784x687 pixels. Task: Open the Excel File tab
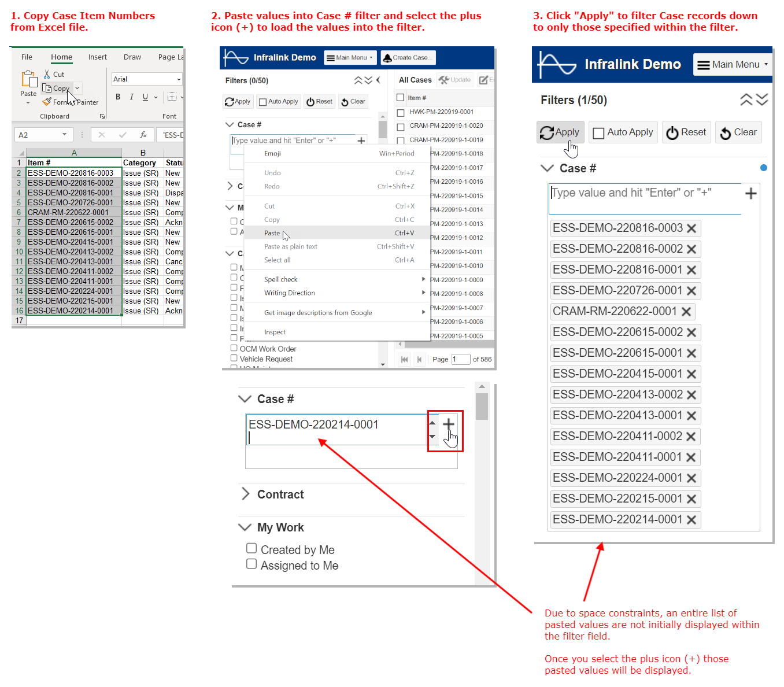27,57
